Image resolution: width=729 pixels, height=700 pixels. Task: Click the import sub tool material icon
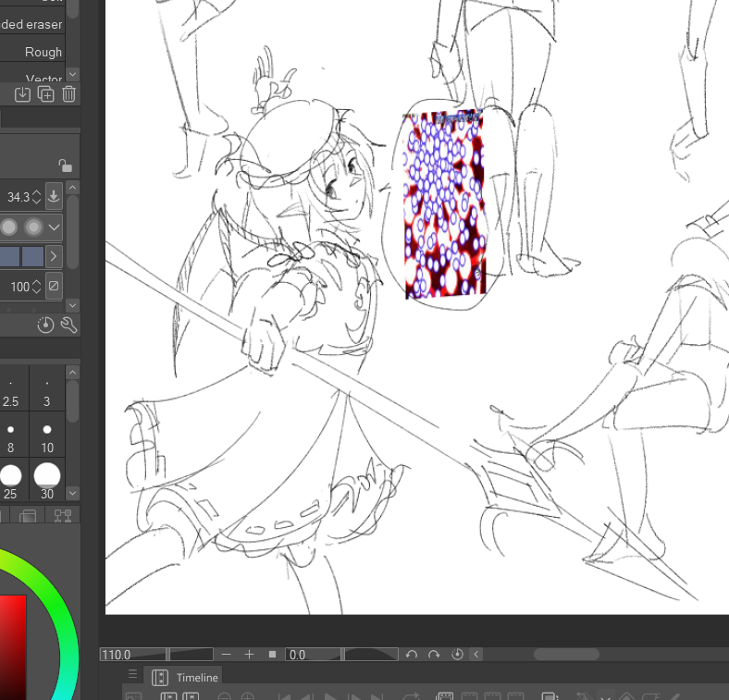pos(23,94)
